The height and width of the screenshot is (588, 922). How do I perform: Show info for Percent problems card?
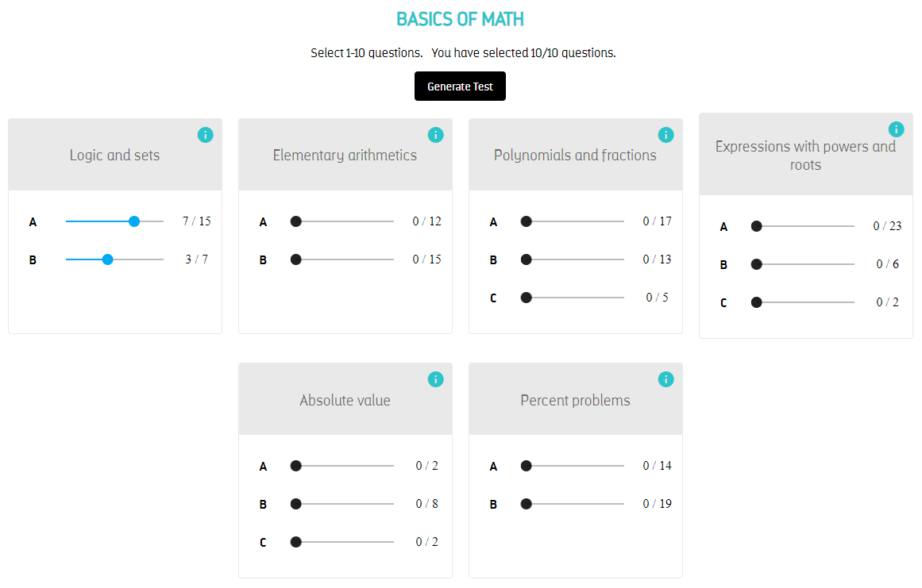(x=665, y=379)
